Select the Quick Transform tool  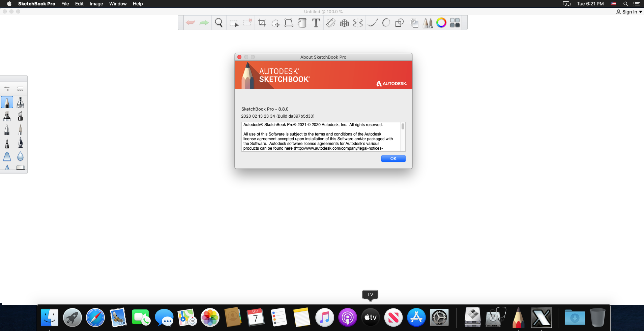[x=275, y=23]
